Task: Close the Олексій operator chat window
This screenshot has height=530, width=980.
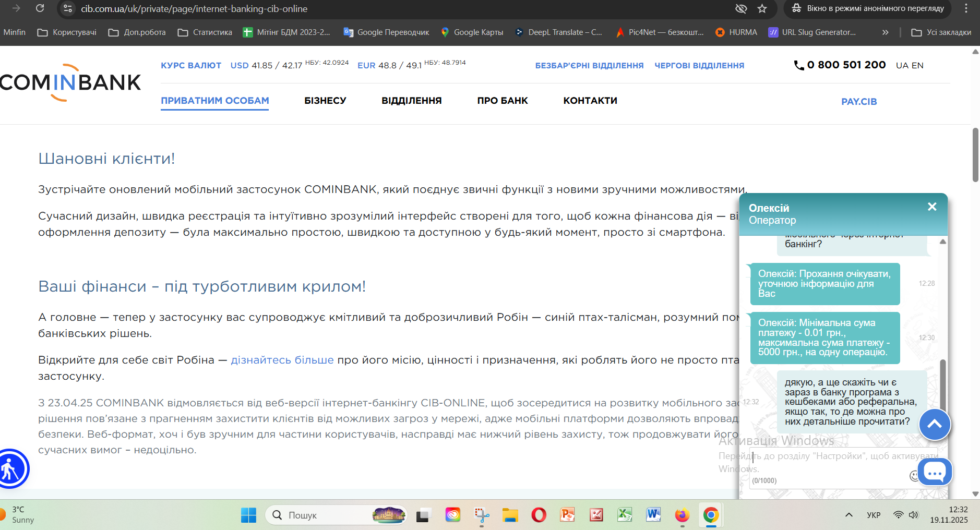Action: 932,207
